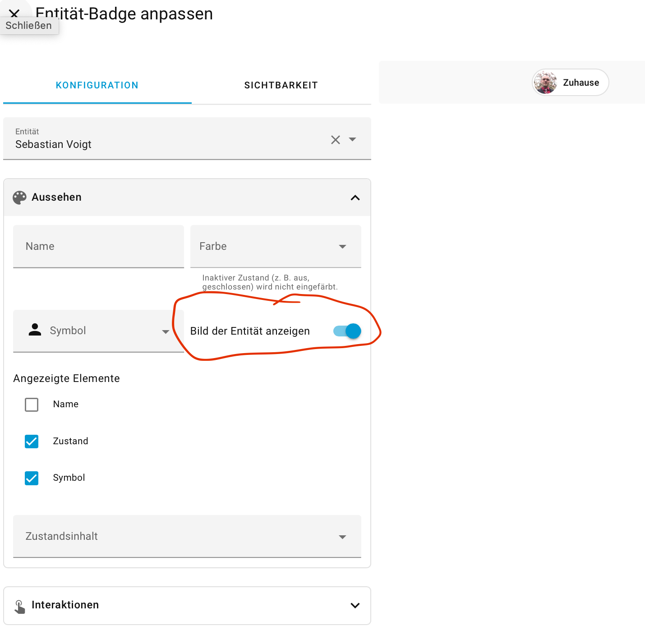This screenshot has height=644, width=645.
Task: Clear the Sebastian Voigt entity selection
Action: click(336, 140)
